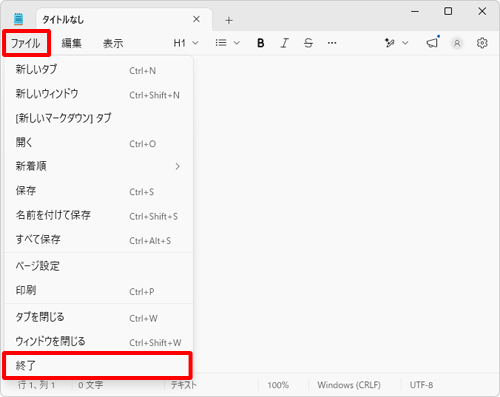Image resolution: width=500 pixels, height=397 pixels.
Task: Select 新しいウィンドウ menu item
Action: point(99,94)
